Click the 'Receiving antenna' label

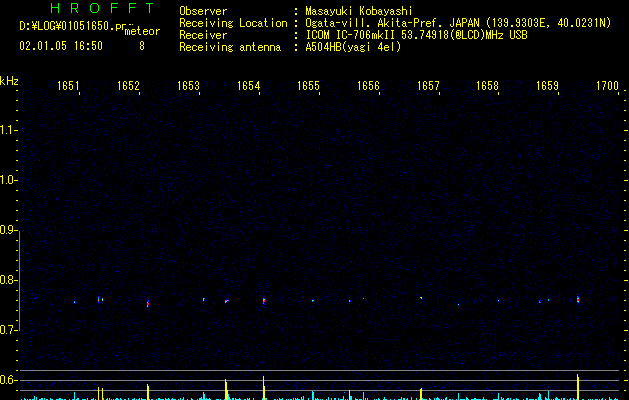230,47
